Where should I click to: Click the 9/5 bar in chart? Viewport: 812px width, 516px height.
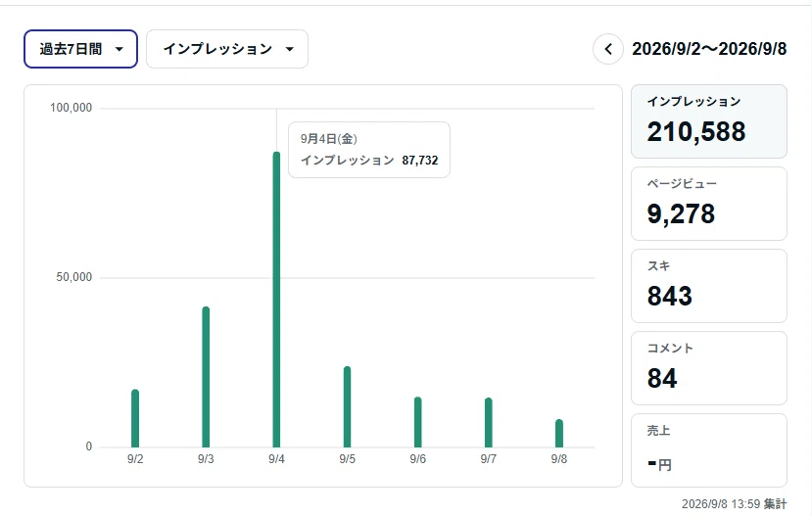[347, 406]
